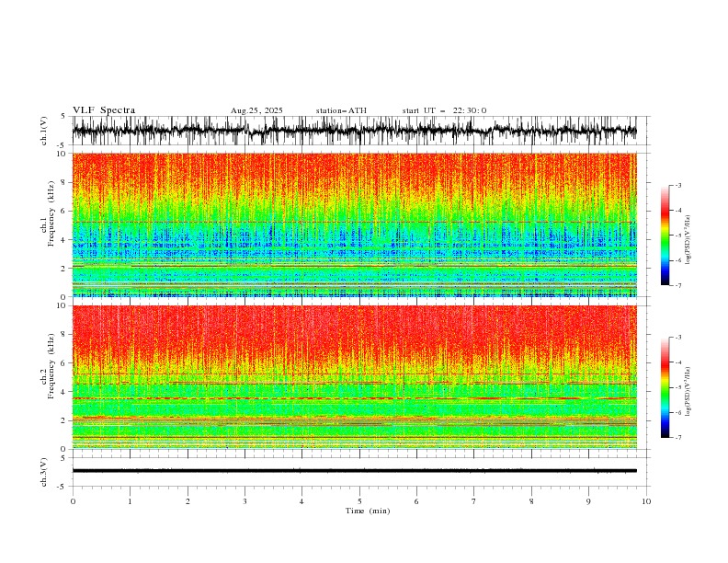Click the ch.2 'Frequency (kHz)' axis label
Viewport: 728px width, 563px height.
point(51,366)
